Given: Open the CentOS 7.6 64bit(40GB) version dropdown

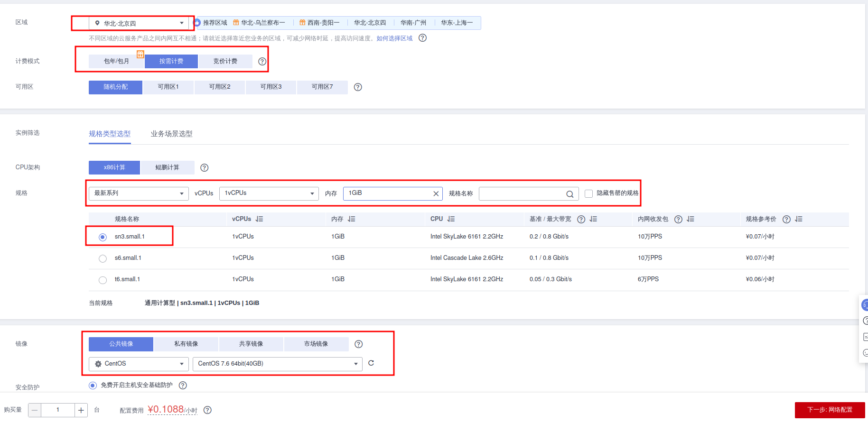Looking at the screenshot, I should point(278,364).
